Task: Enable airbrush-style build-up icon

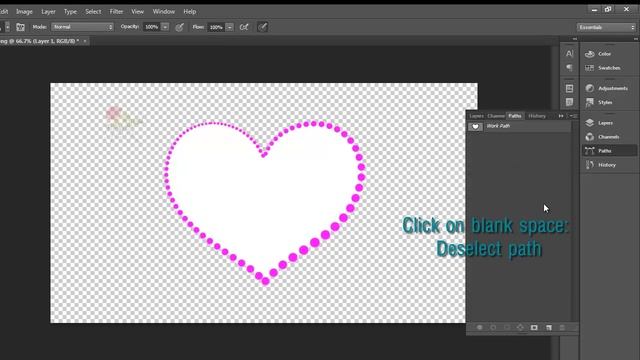Action: pyautogui.click(x=244, y=27)
